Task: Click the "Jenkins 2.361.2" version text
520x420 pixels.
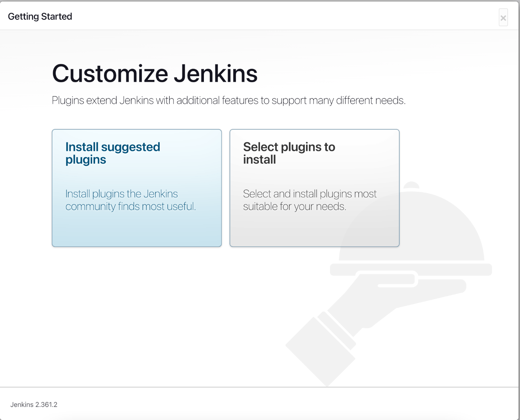Action: pos(34,404)
